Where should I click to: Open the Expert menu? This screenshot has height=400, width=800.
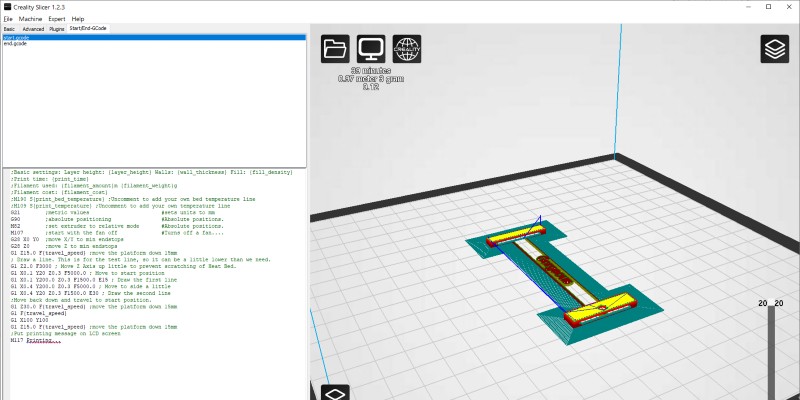57,19
